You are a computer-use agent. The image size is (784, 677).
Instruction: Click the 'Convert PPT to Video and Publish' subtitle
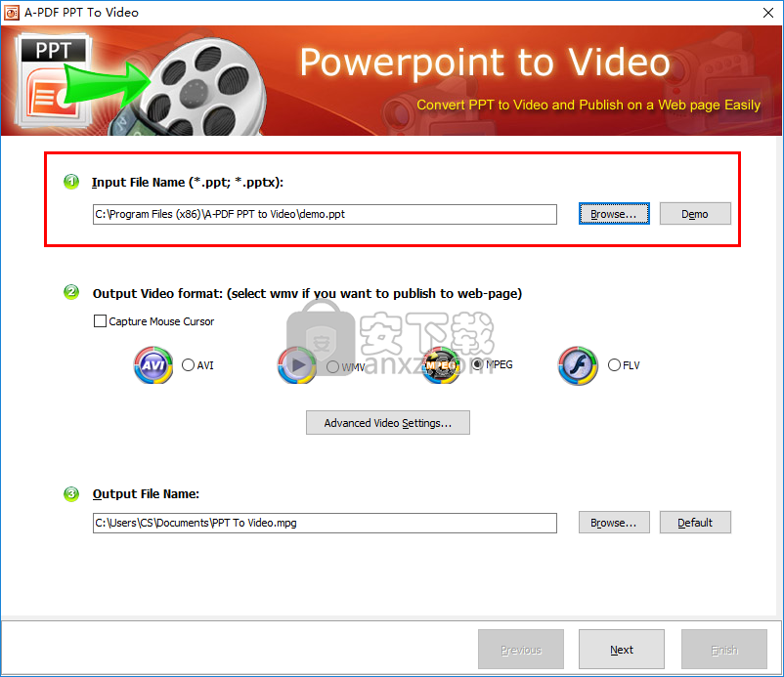tap(588, 105)
